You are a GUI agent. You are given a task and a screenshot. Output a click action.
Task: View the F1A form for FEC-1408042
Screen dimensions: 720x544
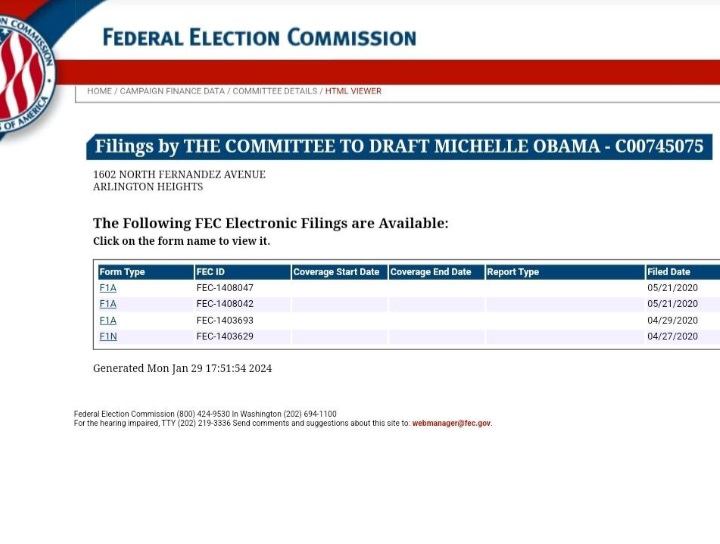(x=108, y=304)
